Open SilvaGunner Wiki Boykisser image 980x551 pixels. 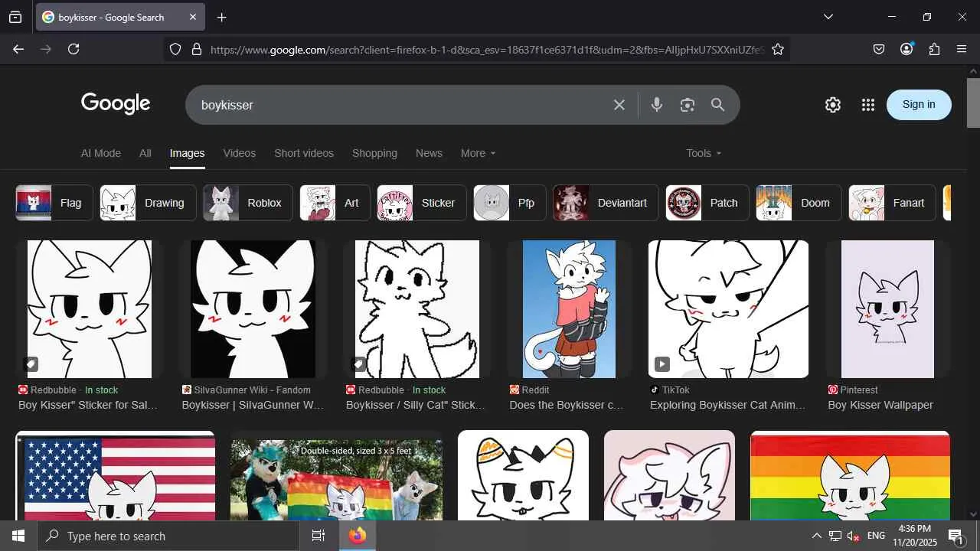[253, 309]
